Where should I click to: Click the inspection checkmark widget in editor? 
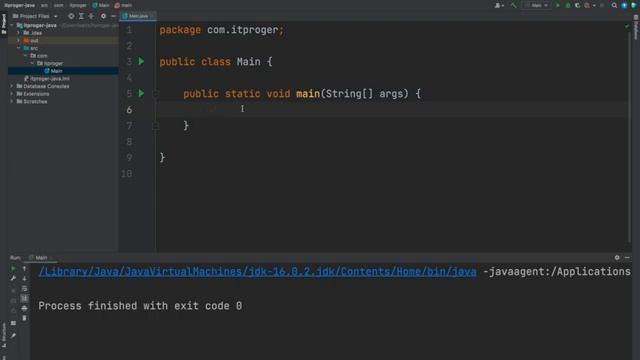(x=627, y=27)
